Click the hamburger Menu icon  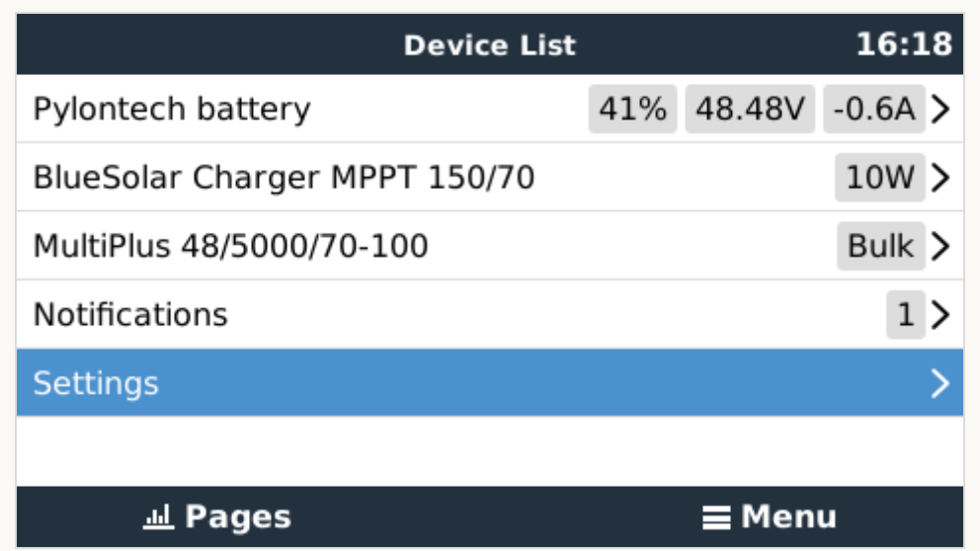point(717,516)
